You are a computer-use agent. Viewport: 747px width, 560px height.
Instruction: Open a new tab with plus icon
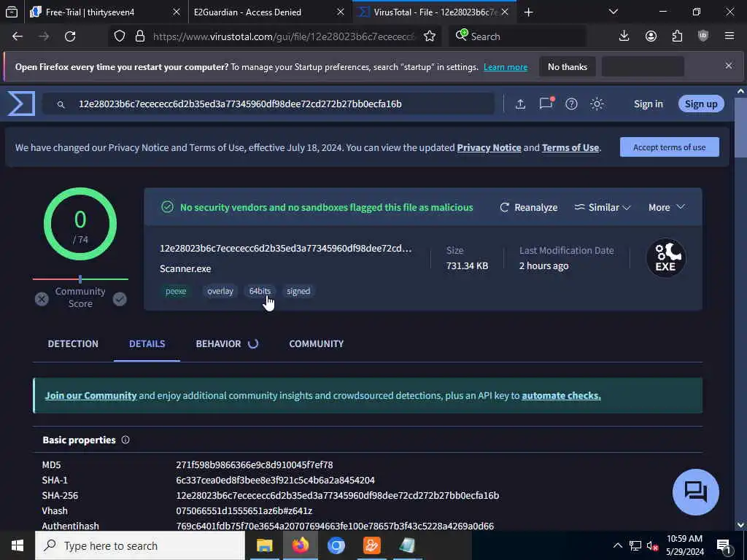(x=528, y=12)
